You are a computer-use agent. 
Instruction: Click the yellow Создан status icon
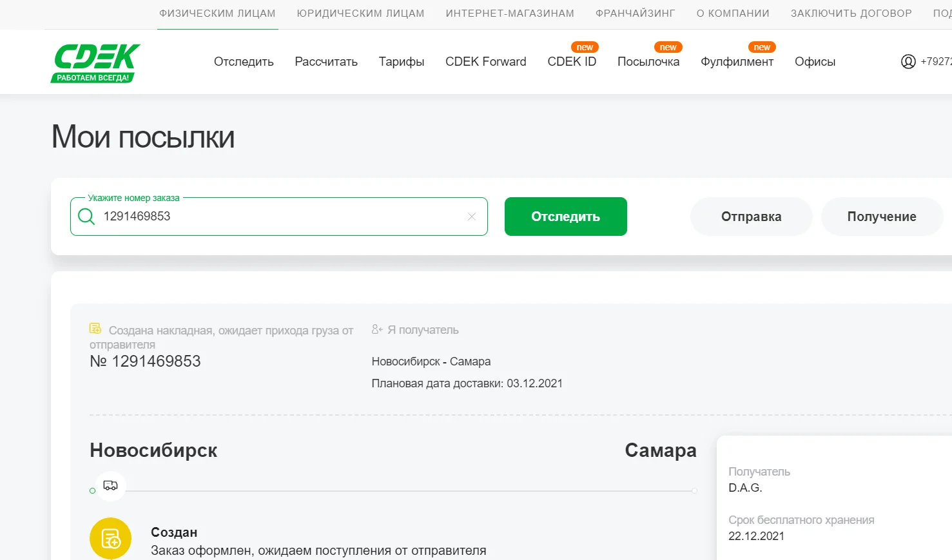[110, 538]
